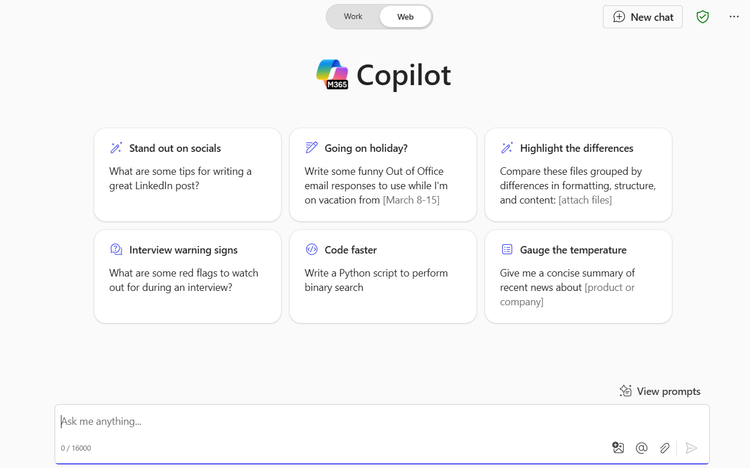This screenshot has width=750, height=468.
Task: Click the paperclip attach file icon
Action: tap(665, 448)
